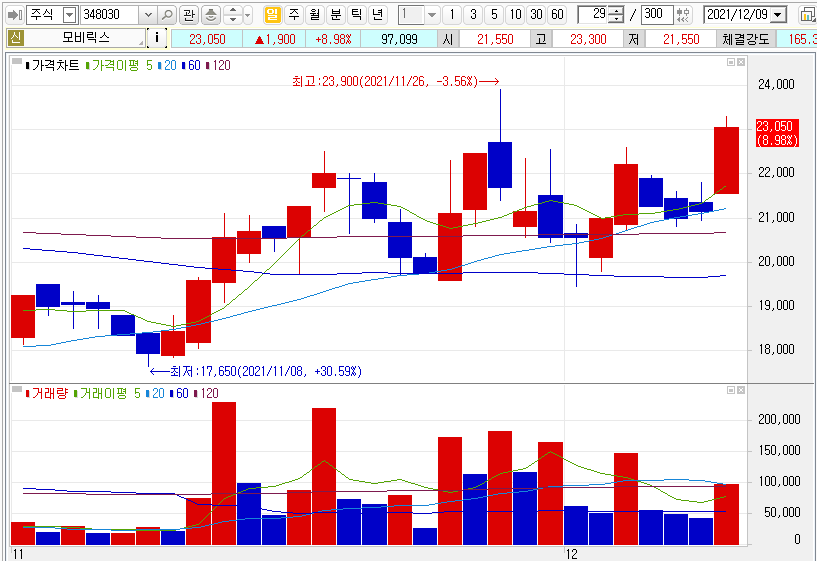Click the 5 interval button
Image resolution: width=817 pixels, height=561 pixels.
pos(494,15)
